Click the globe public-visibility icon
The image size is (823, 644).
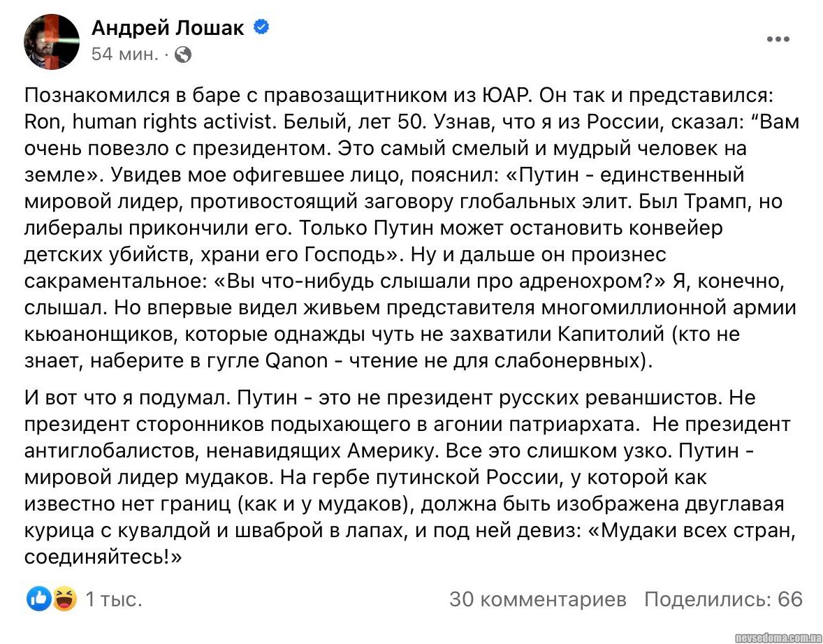(183, 54)
